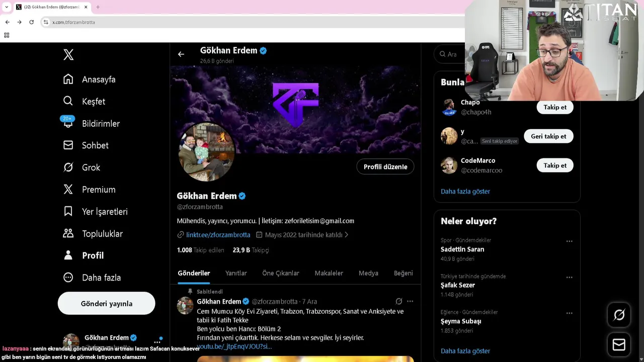Go back with profile header arrow
644x362 pixels.
point(181,54)
